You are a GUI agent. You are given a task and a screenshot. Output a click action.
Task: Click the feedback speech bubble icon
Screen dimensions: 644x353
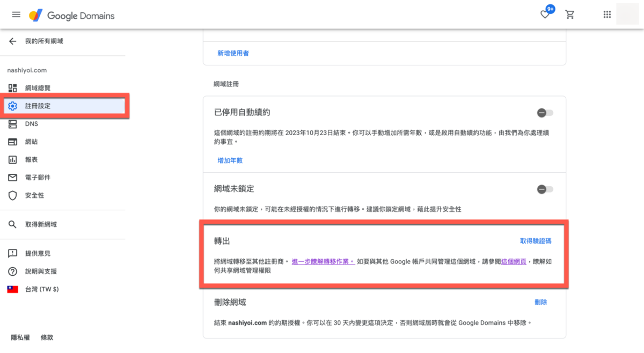pos(13,253)
